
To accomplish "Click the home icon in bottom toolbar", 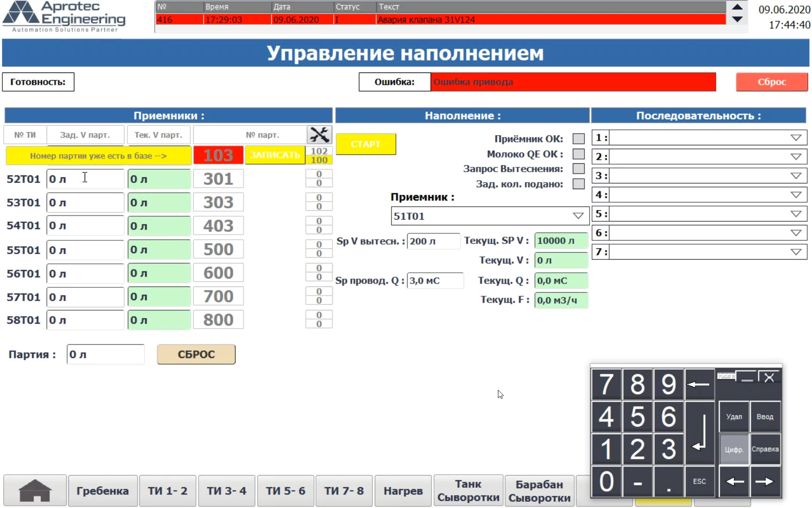I will tap(35, 491).
